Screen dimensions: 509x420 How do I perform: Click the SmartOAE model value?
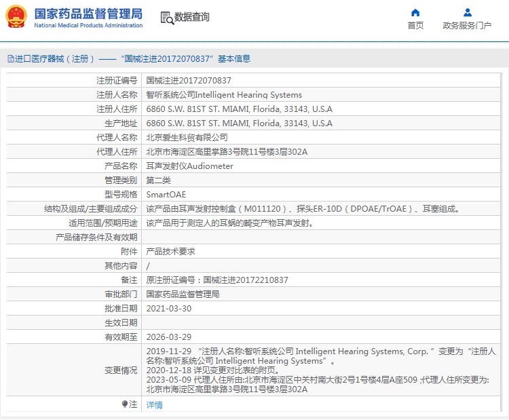tap(166, 194)
